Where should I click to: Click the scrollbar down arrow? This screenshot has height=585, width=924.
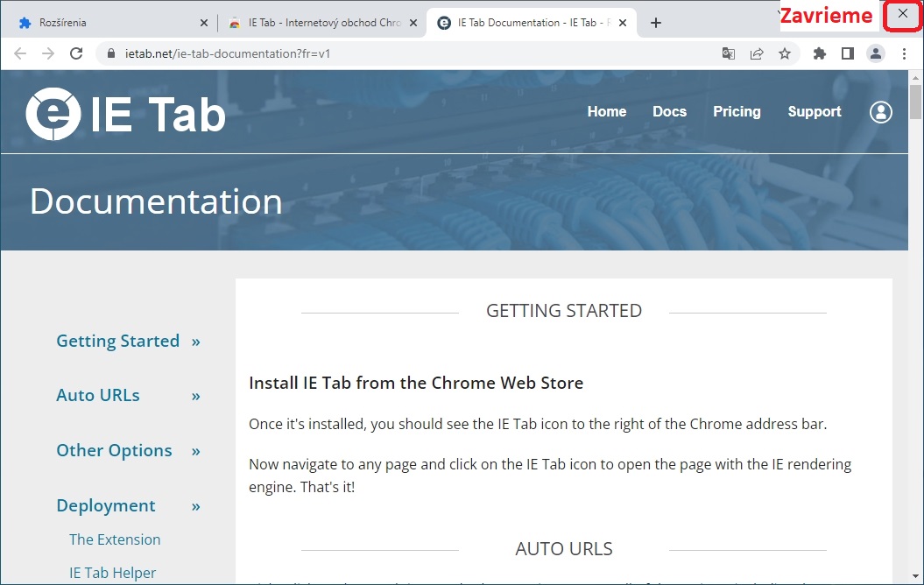pos(915,576)
